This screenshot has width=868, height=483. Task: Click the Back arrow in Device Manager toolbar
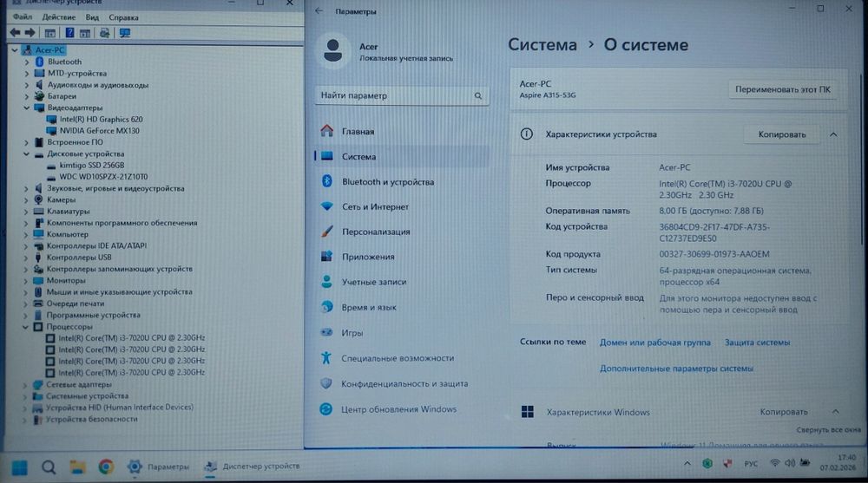(15, 33)
